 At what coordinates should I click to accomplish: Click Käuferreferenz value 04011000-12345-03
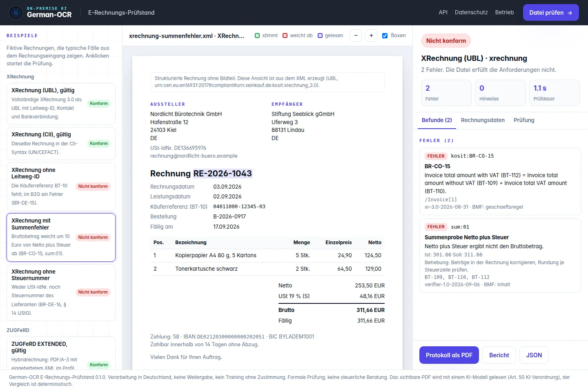[x=239, y=207]
